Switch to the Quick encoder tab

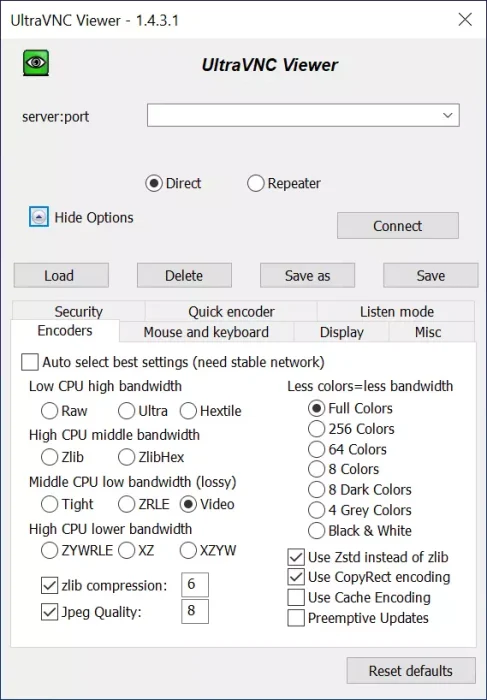[231, 311]
